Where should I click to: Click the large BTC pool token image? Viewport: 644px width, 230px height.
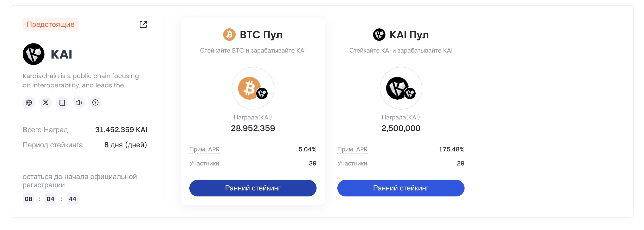[253, 88]
